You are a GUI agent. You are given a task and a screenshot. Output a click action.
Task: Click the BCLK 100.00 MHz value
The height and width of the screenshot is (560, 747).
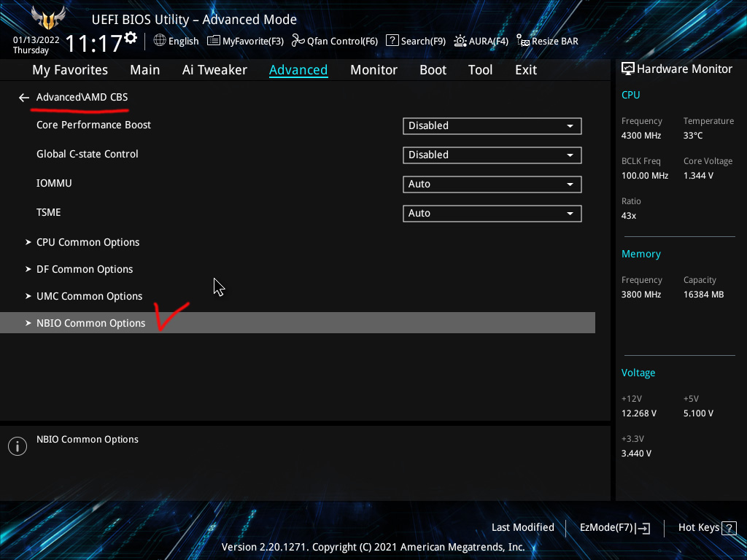[645, 176]
